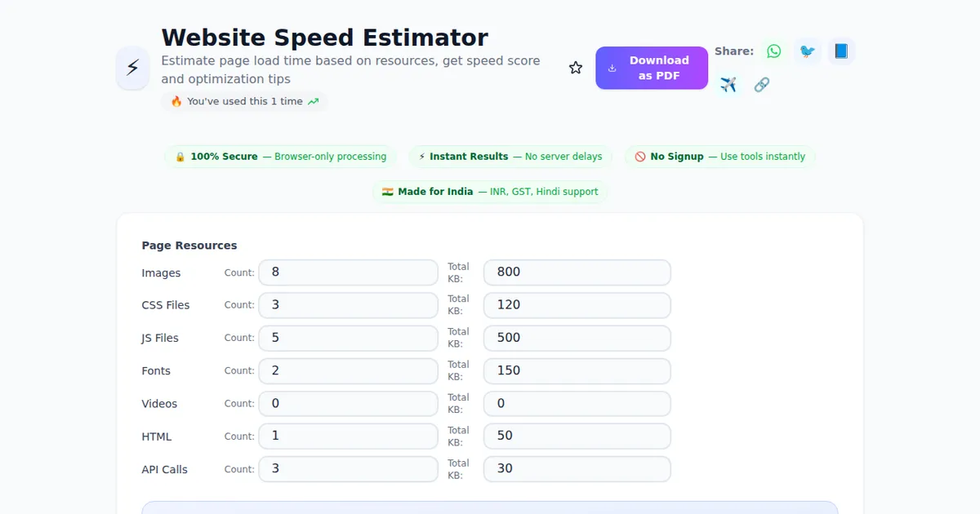The width and height of the screenshot is (980, 514).
Task: Click the lightning bolt logo icon
Action: pyautogui.click(x=132, y=68)
